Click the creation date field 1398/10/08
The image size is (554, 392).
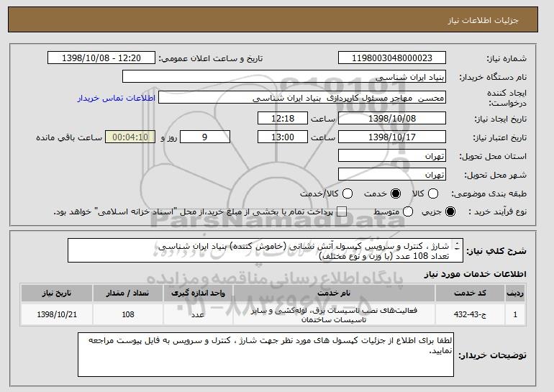(x=392, y=118)
